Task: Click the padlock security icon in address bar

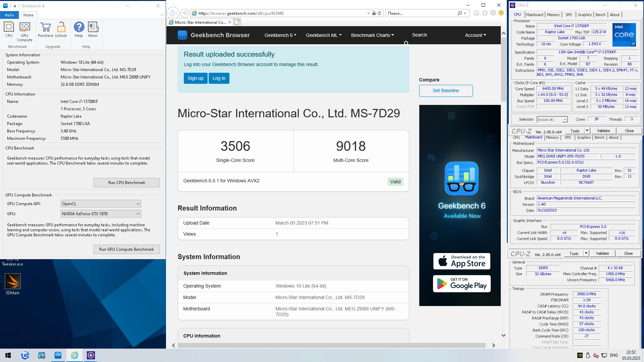Action: point(374,13)
